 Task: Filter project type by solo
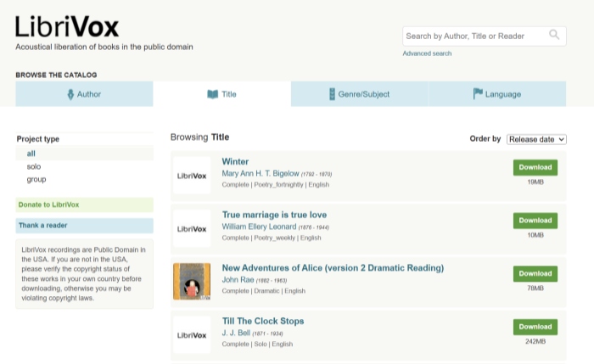(x=34, y=166)
